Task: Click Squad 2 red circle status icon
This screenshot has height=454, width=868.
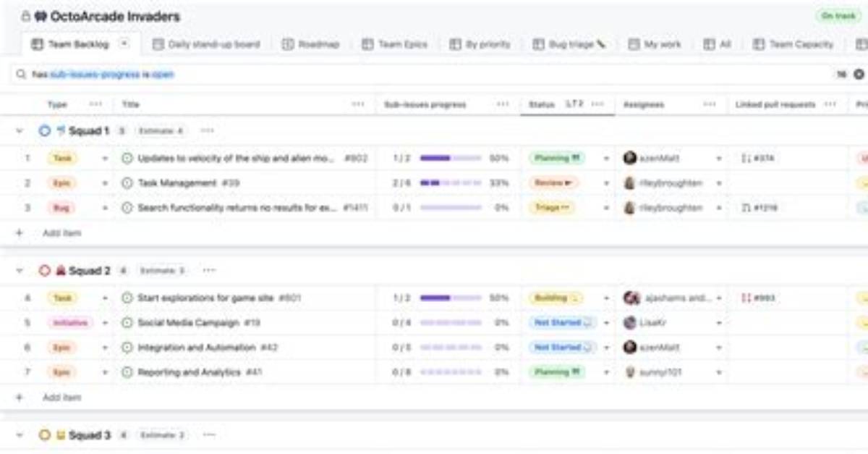Action: coord(44,271)
